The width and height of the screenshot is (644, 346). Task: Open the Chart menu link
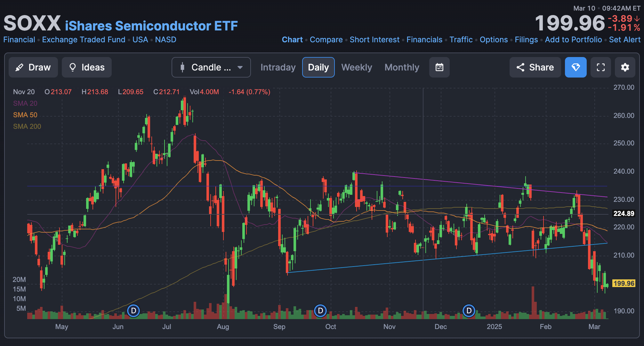click(x=292, y=39)
